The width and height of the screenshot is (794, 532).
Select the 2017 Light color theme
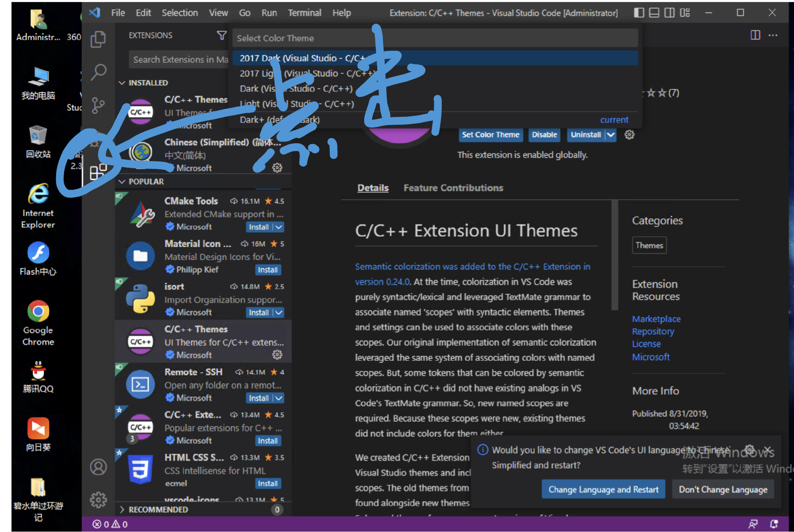[435, 73]
